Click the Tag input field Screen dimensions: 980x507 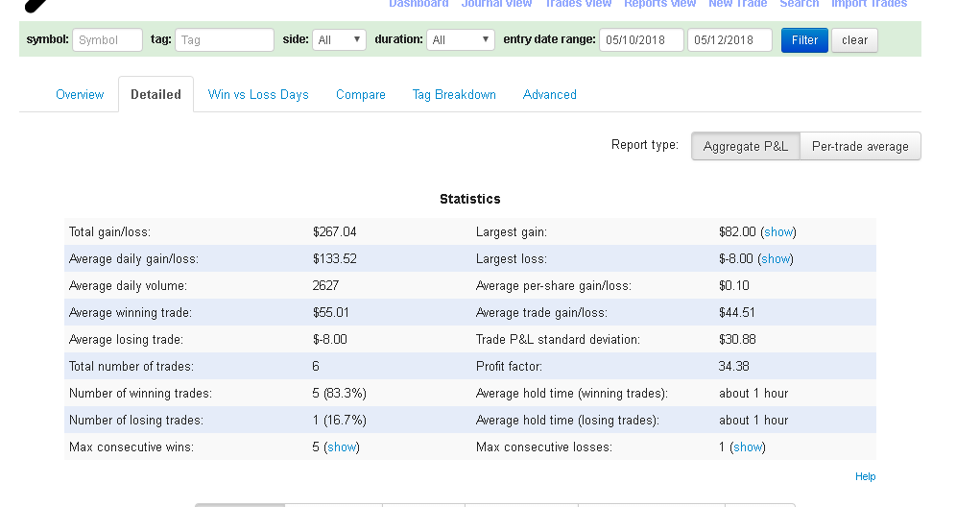[x=225, y=40]
